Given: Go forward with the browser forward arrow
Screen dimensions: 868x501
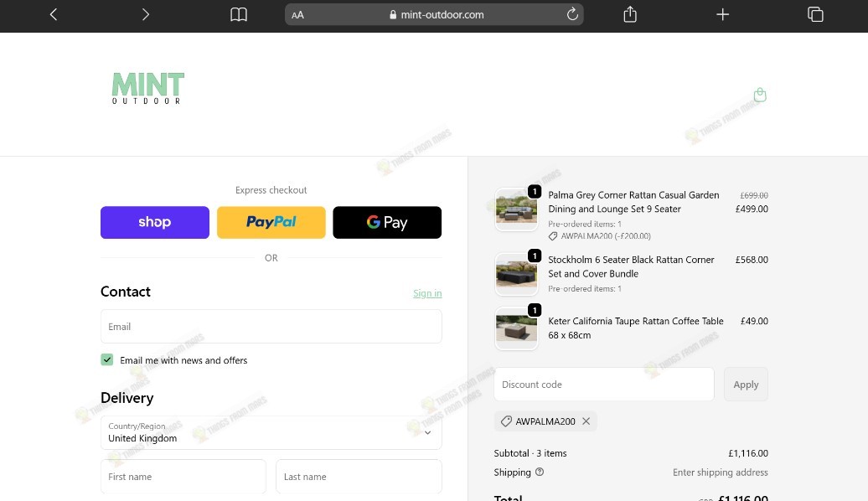Looking at the screenshot, I should (x=146, y=14).
